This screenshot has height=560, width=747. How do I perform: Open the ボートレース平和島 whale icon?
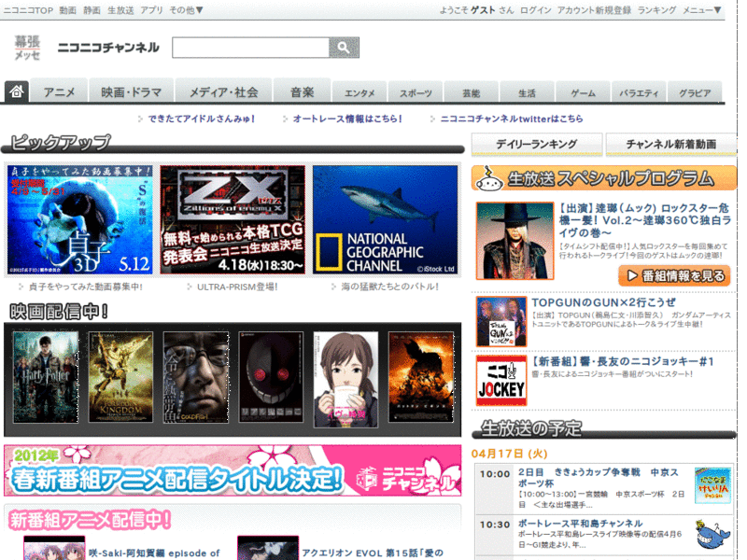coord(712,534)
